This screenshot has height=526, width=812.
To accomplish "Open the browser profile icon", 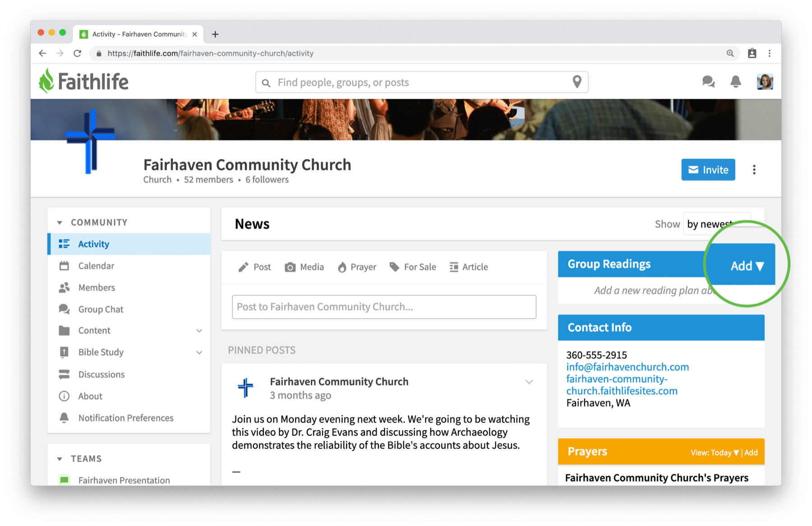I will click(x=752, y=53).
